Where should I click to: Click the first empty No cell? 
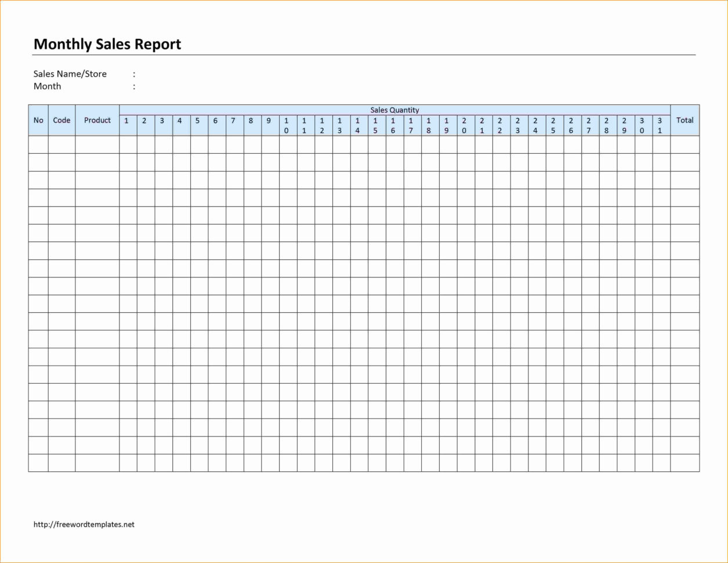[38, 145]
